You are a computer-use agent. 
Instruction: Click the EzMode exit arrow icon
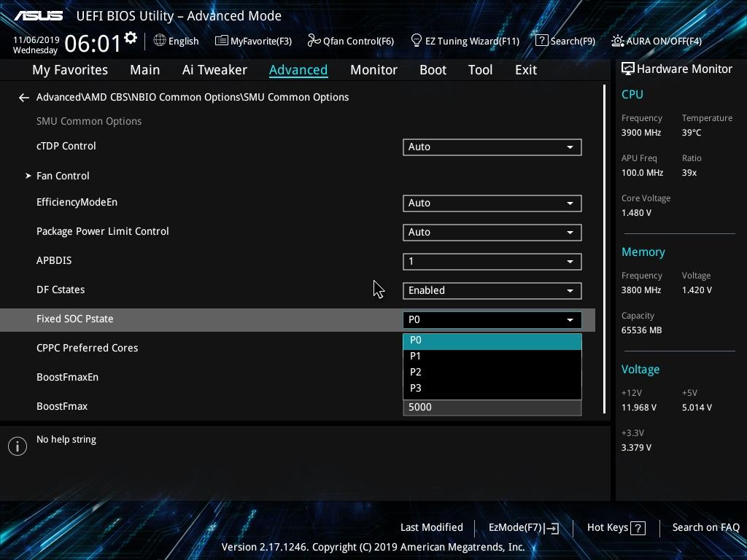coord(551,528)
